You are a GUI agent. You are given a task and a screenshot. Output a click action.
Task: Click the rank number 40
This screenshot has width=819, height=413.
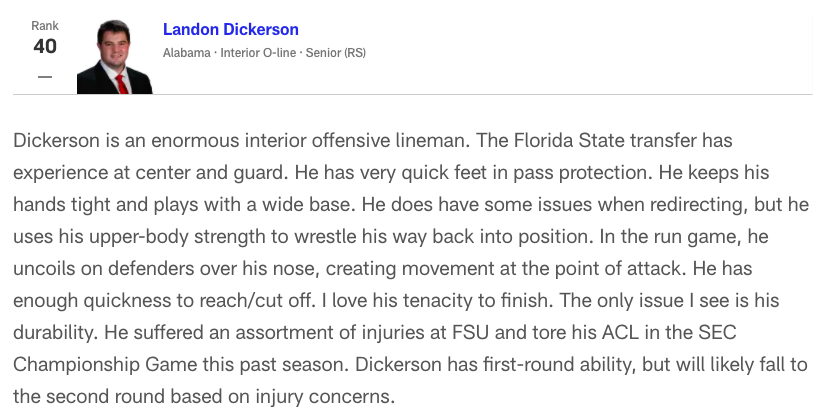click(x=45, y=47)
